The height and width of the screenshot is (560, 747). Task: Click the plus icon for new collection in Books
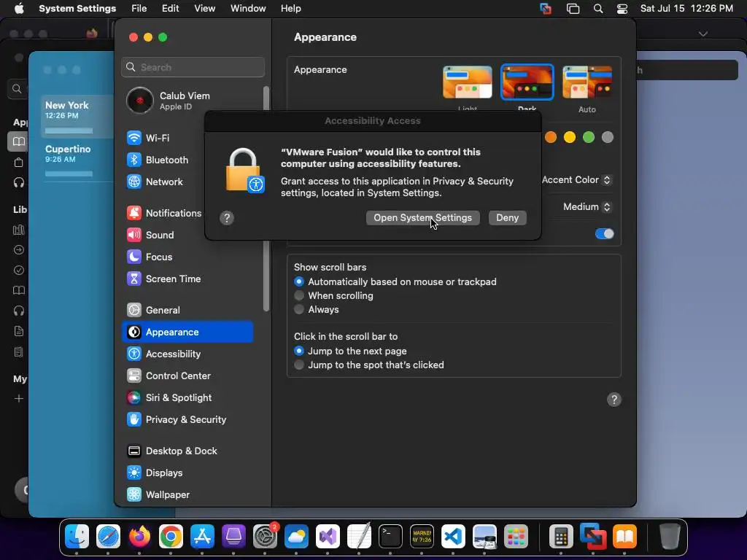coord(18,399)
